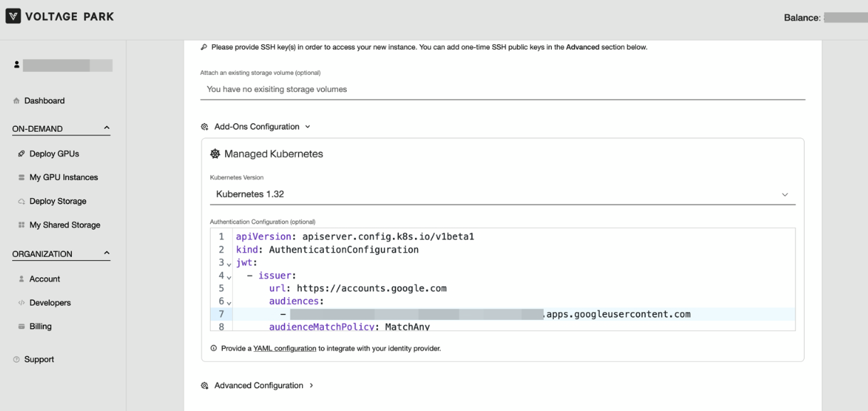Fold the jwt block on line 3

pyautogui.click(x=227, y=264)
